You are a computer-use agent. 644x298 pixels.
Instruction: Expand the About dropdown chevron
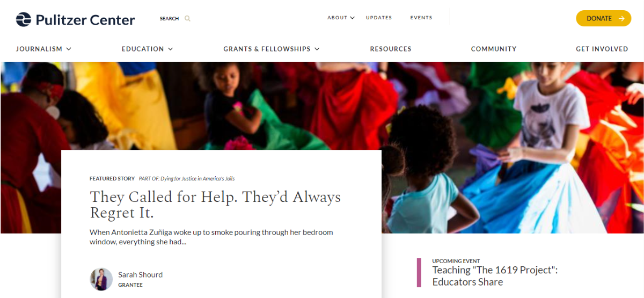(353, 18)
